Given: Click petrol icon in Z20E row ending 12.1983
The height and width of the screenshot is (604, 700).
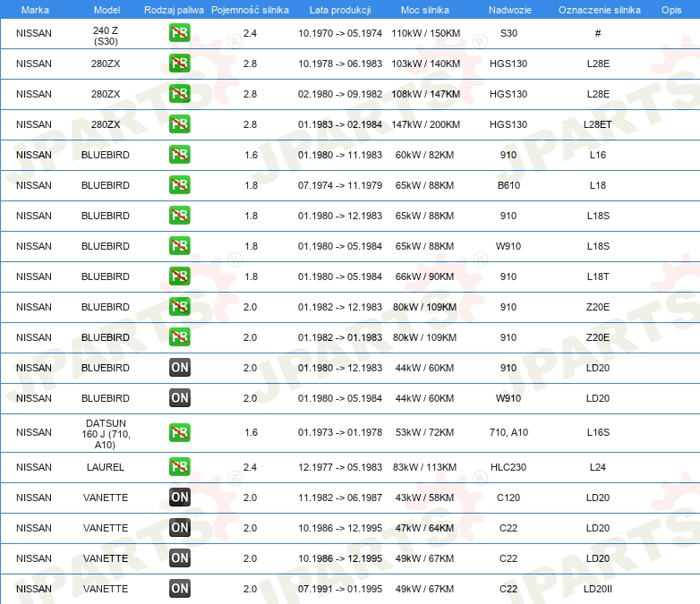Looking at the screenshot, I should click(x=179, y=306).
